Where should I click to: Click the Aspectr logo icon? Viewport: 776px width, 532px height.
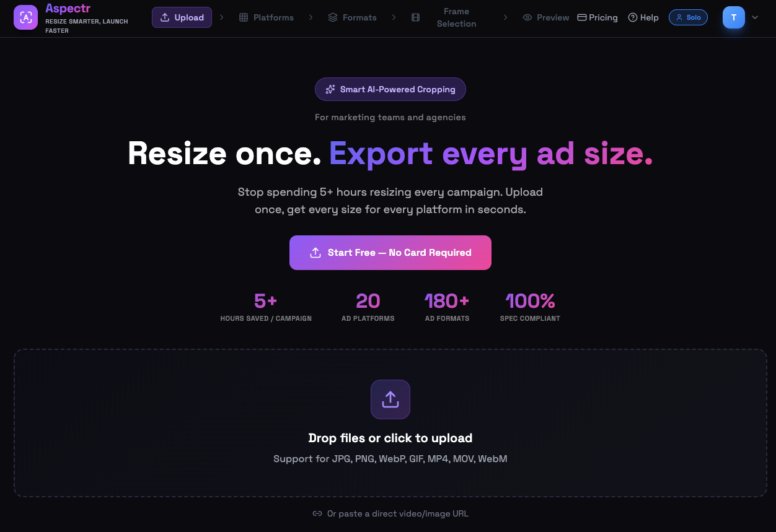coord(25,17)
